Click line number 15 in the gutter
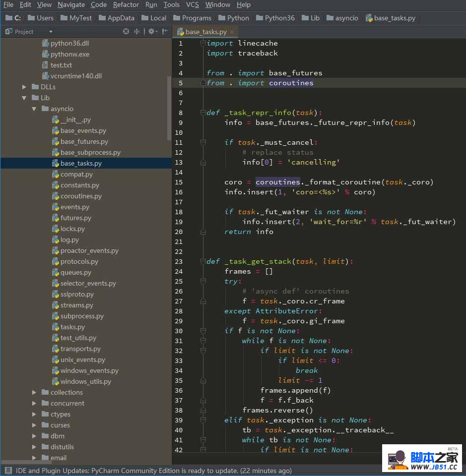This screenshot has width=466, height=476. point(179,182)
